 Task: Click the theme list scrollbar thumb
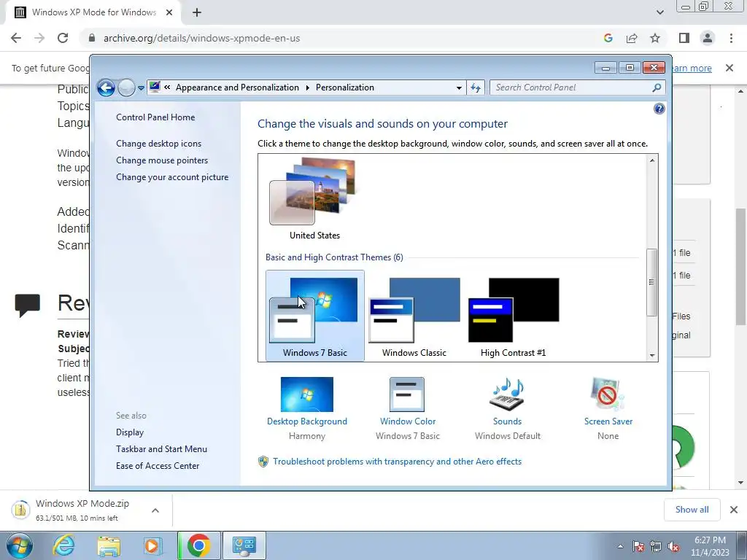(651, 282)
